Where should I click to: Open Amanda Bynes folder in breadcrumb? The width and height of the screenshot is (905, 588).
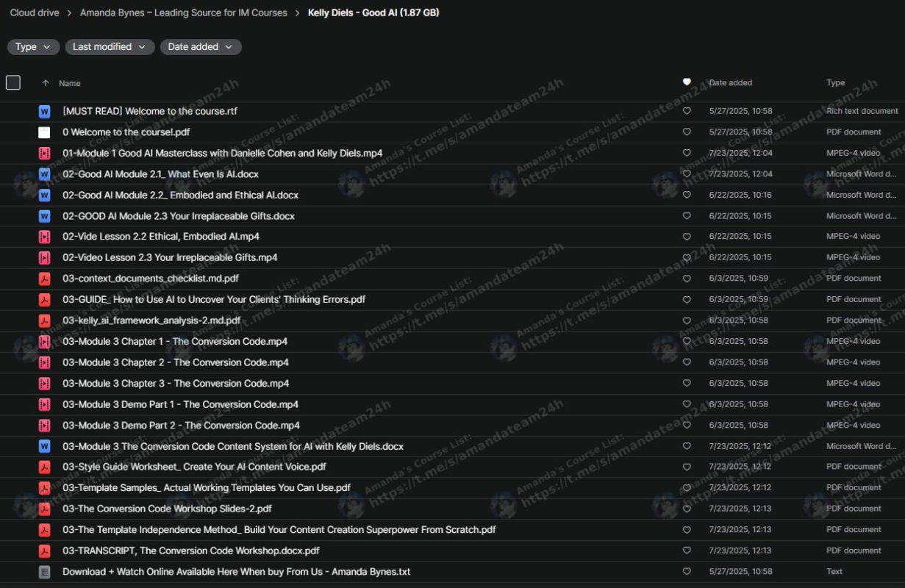tap(183, 12)
